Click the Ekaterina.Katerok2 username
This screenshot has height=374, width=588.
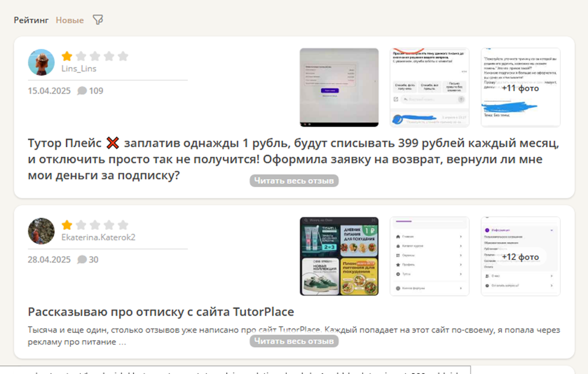(x=98, y=237)
